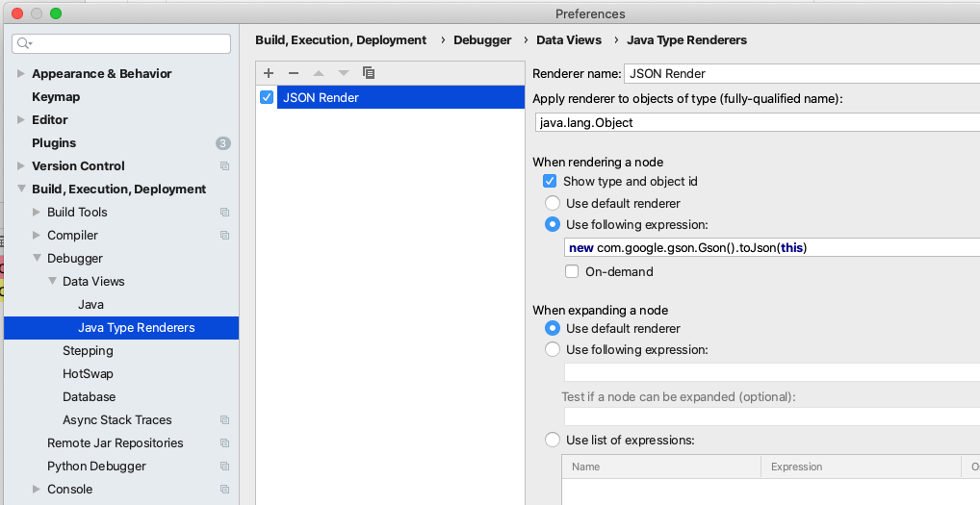Click Data Views breadcrumb
980x505 pixels.
[x=569, y=40]
